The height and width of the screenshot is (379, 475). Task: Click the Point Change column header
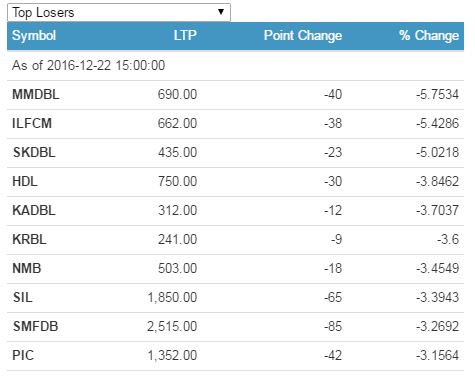tap(303, 35)
